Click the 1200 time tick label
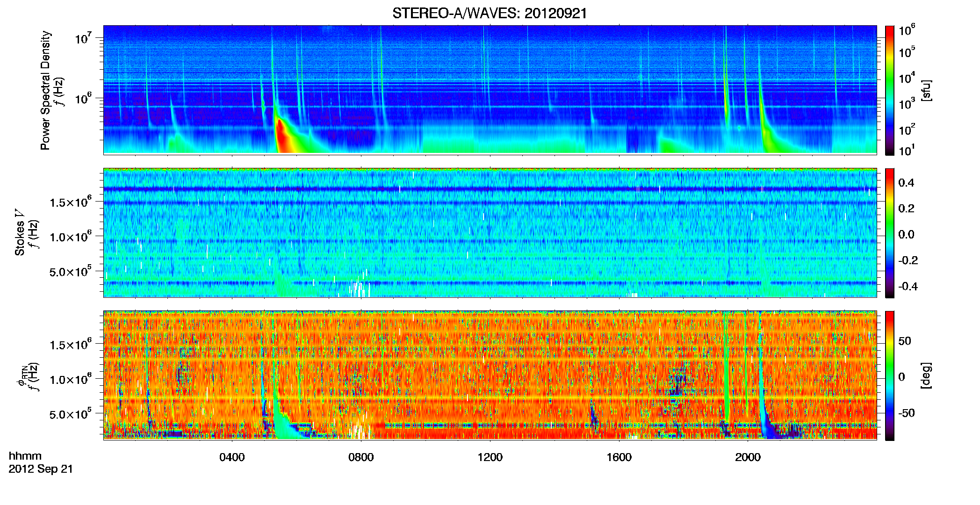This screenshot has height=505, width=980. point(490,457)
